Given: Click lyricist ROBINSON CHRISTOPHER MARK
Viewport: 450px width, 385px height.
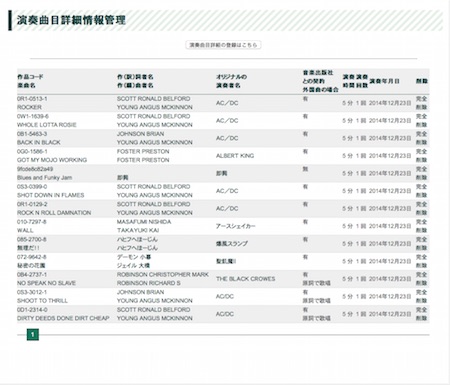Looking at the screenshot, I should click(x=163, y=274).
